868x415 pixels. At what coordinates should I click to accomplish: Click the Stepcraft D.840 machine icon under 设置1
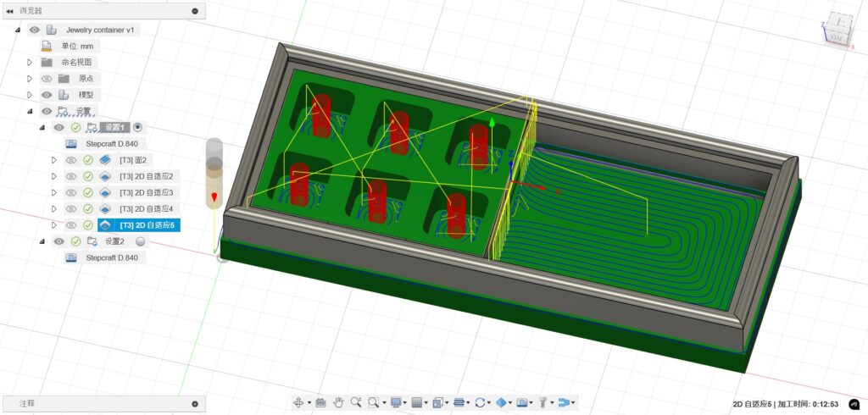[x=71, y=143]
